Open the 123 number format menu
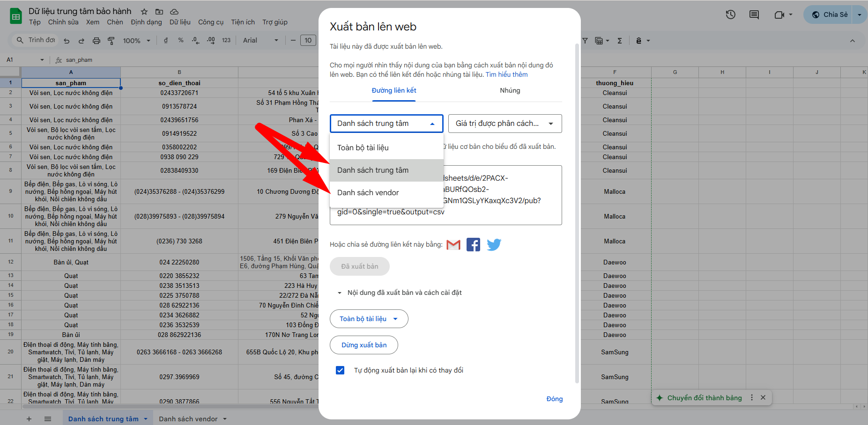Image resolution: width=868 pixels, height=425 pixels. point(226,41)
